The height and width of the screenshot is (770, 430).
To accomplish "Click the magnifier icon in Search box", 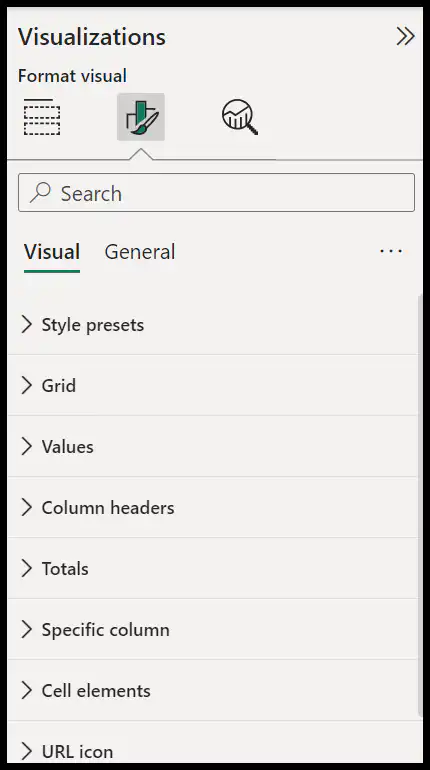I will (x=40, y=192).
